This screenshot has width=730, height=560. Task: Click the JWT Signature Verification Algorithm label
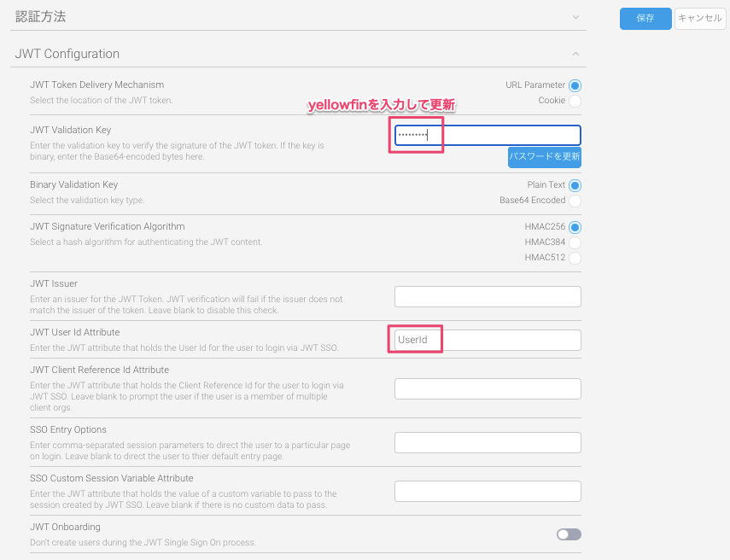[108, 227]
